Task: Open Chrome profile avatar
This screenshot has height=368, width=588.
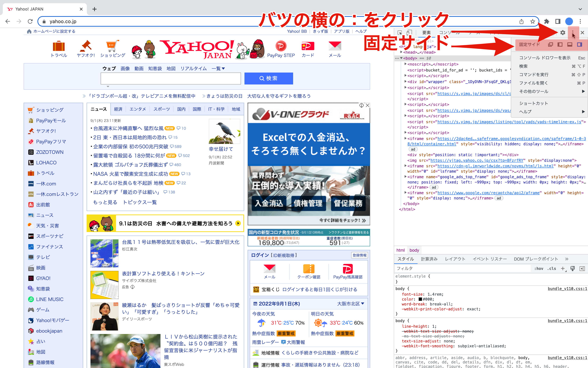Action: (x=569, y=21)
